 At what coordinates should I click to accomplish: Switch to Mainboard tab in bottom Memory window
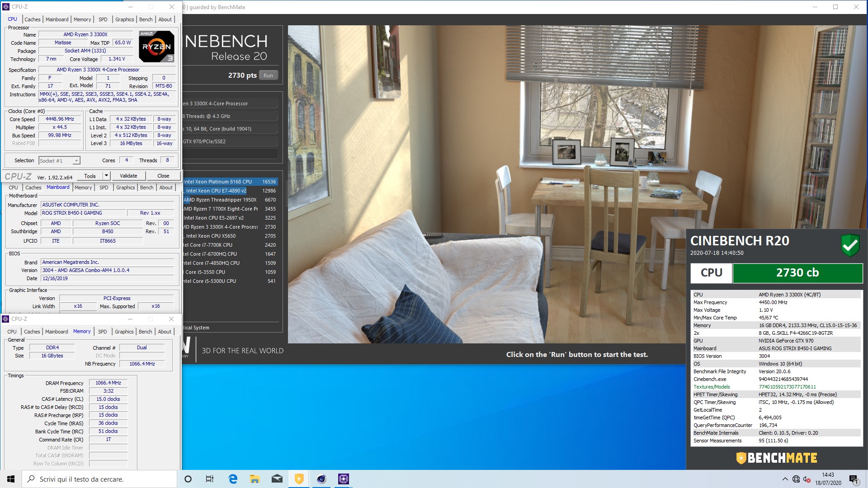click(x=57, y=332)
